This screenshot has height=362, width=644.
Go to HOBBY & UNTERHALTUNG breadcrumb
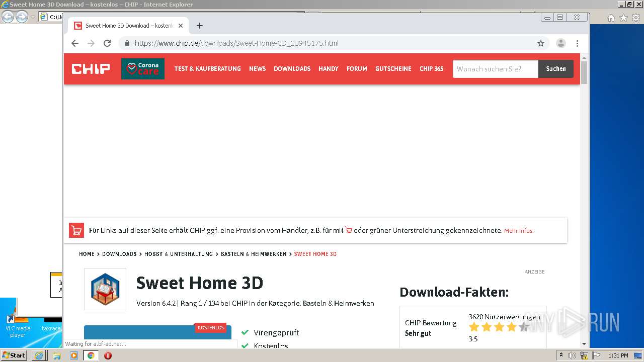click(179, 254)
